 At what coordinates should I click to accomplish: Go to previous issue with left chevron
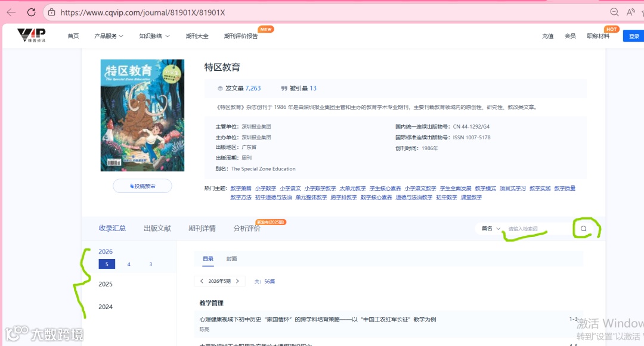pyautogui.click(x=202, y=281)
